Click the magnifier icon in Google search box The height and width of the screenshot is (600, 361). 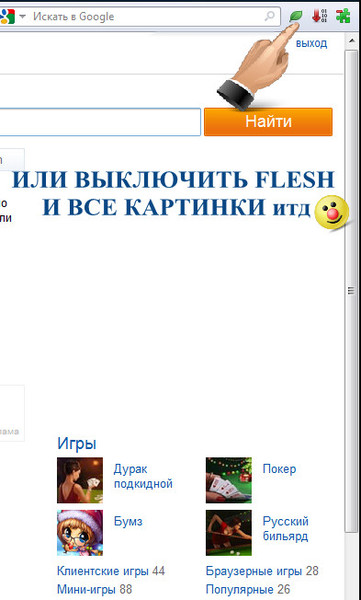[270, 16]
